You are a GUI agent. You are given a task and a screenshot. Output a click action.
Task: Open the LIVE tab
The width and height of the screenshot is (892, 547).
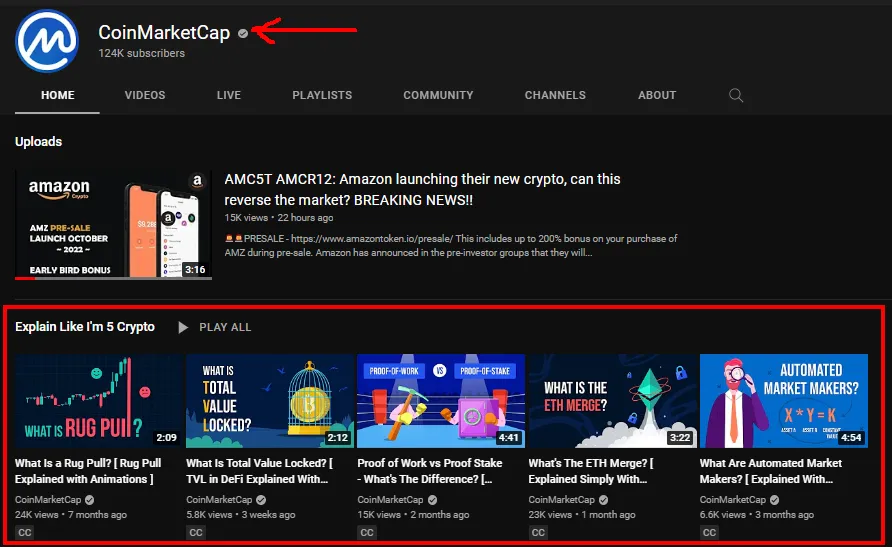[x=229, y=96]
